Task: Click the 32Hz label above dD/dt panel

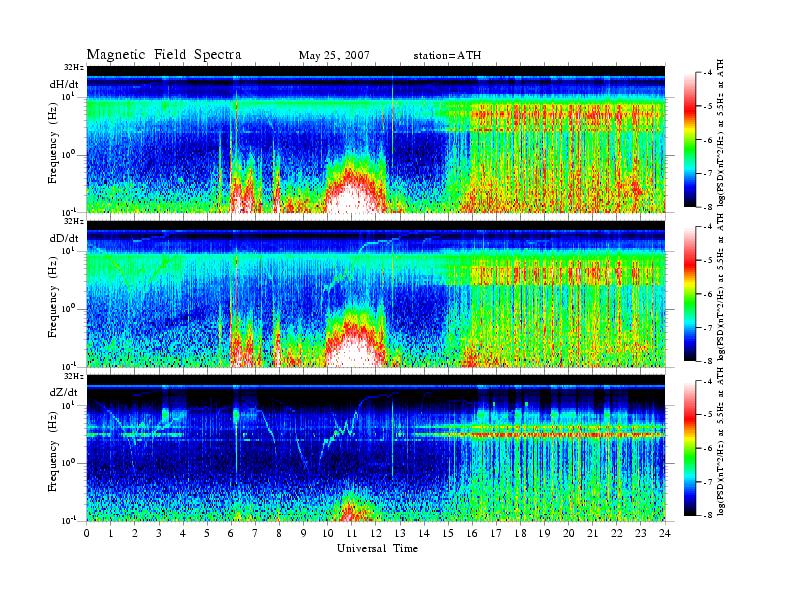Action: (x=74, y=221)
